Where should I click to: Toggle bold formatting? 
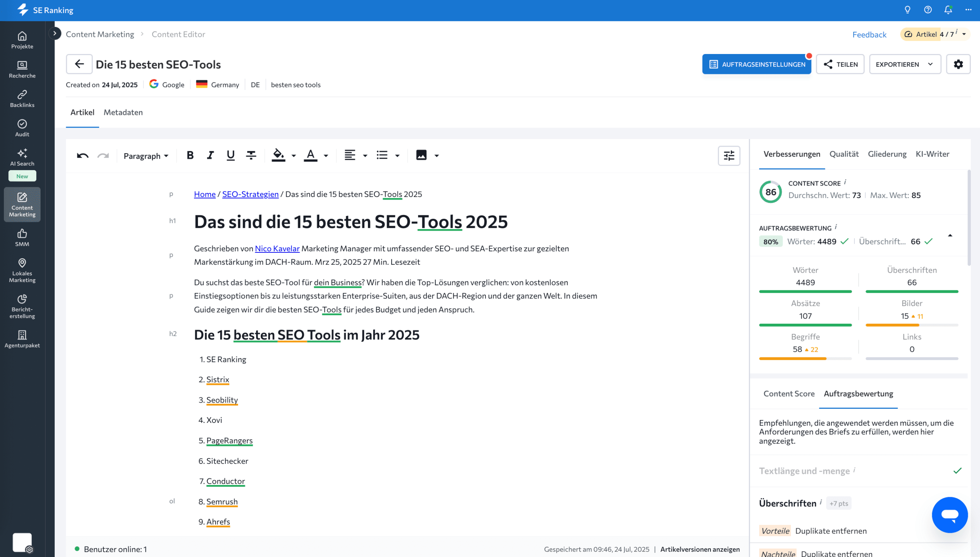point(190,155)
